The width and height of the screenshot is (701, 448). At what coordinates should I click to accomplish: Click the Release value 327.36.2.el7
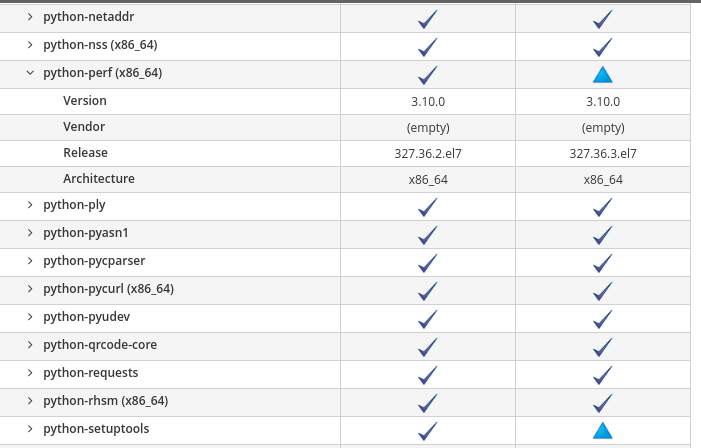point(427,153)
